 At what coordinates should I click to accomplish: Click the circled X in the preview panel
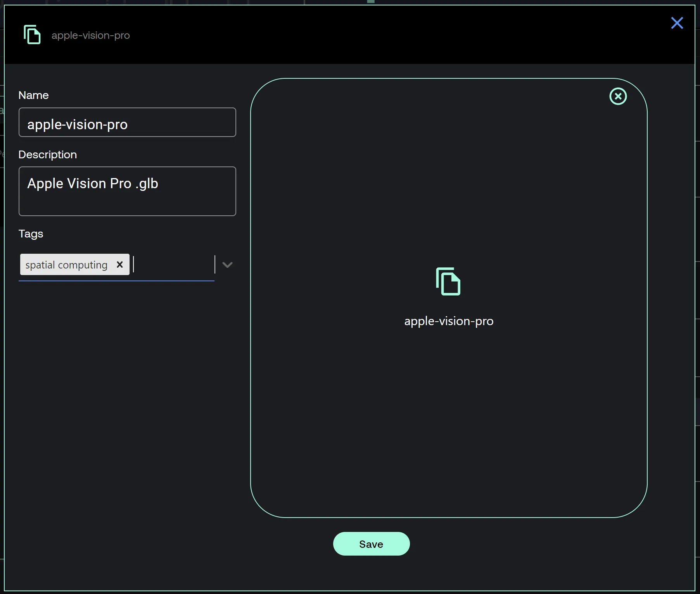coord(618,96)
